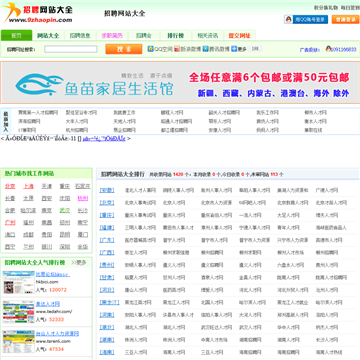Click 北京人才网 in the 北京 row

tap(174, 203)
